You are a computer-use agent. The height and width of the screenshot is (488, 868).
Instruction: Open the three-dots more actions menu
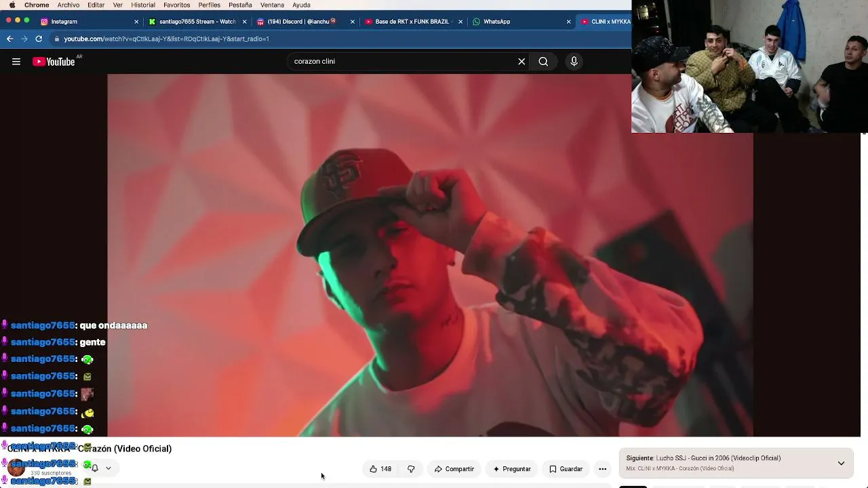pyautogui.click(x=602, y=469)
